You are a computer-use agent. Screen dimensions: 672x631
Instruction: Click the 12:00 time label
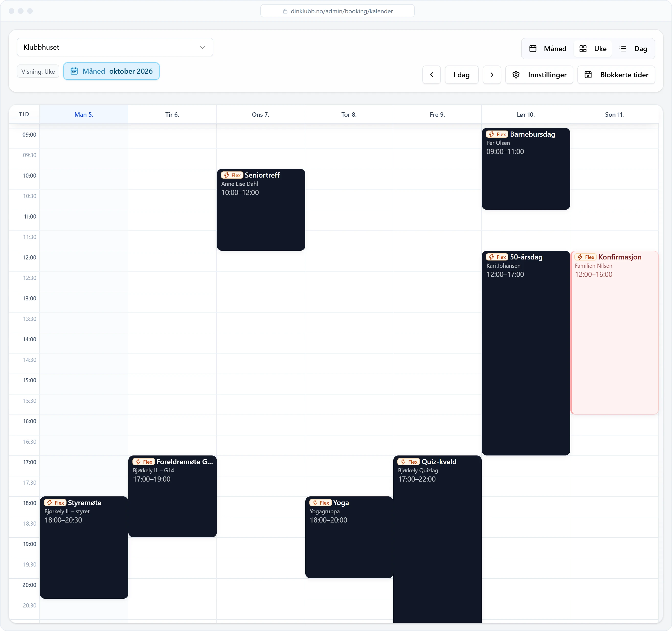[29, 257]
